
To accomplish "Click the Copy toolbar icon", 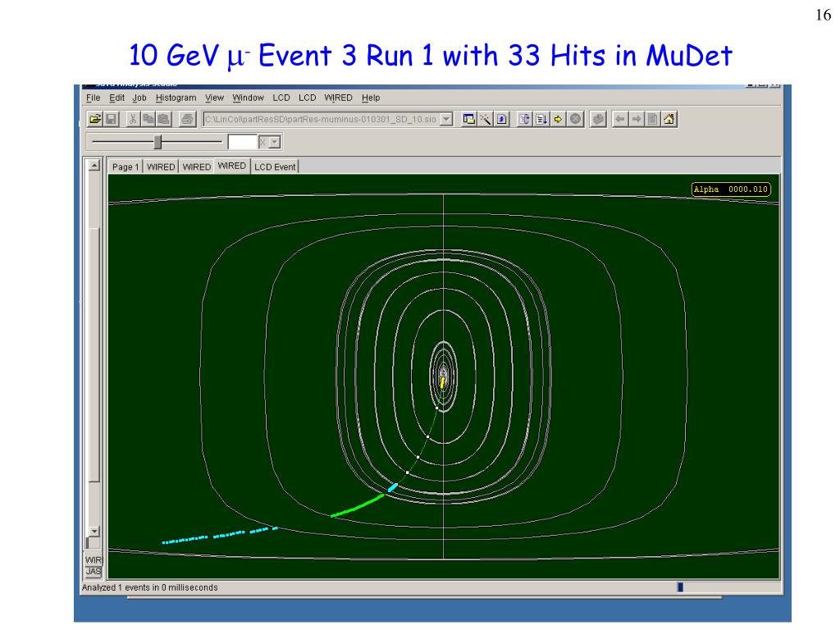I will (148, 119).
